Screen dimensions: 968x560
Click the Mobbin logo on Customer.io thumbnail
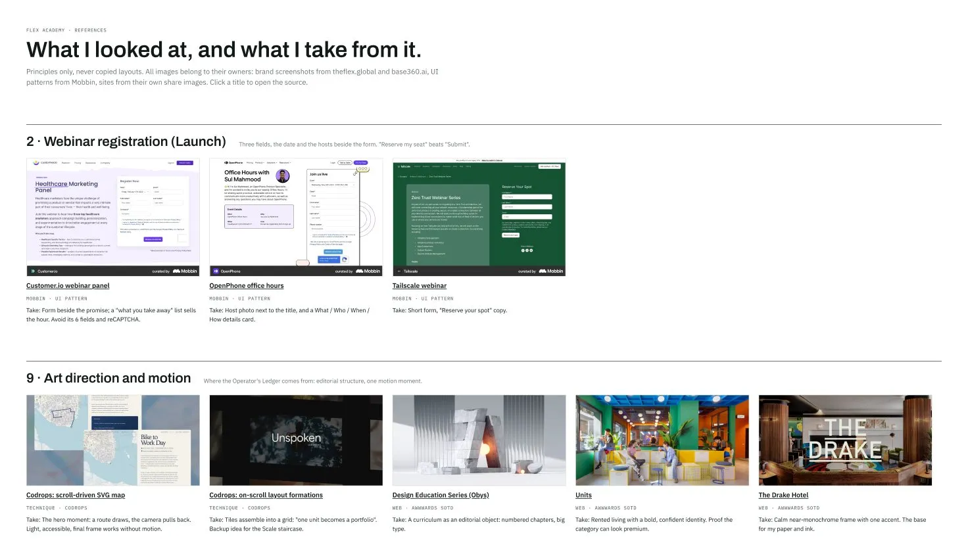click(x=185, y=271)
